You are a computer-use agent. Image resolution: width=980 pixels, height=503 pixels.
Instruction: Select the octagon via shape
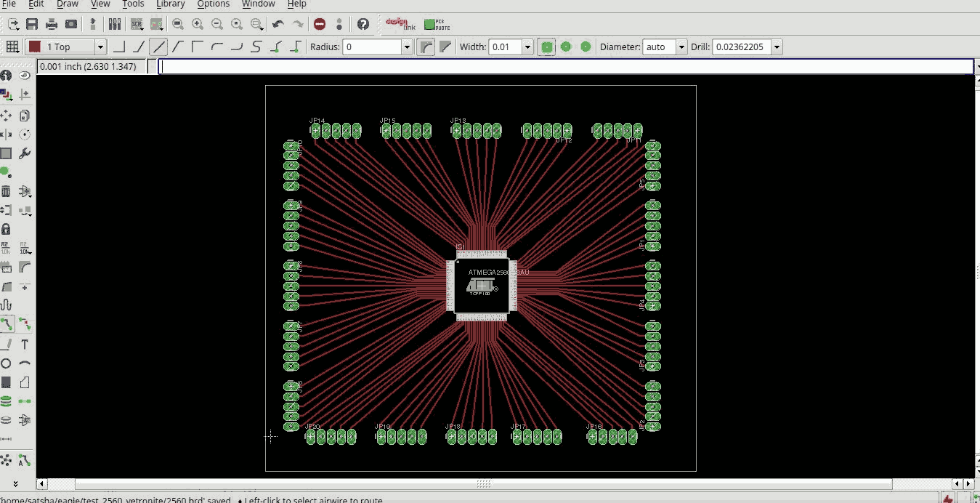[586, 47]
